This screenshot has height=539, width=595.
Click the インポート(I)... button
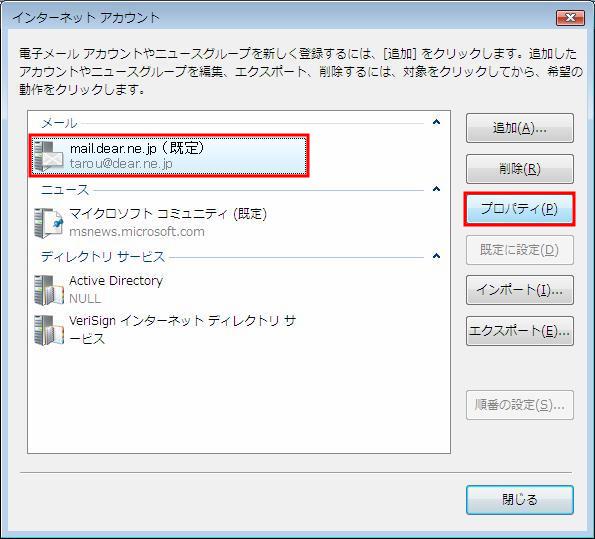[519, 290]
